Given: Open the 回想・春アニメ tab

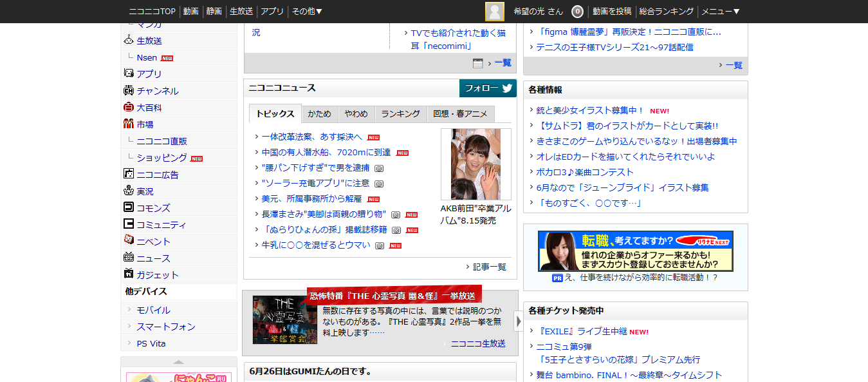Looking at the screenshot, I should 461,114.
